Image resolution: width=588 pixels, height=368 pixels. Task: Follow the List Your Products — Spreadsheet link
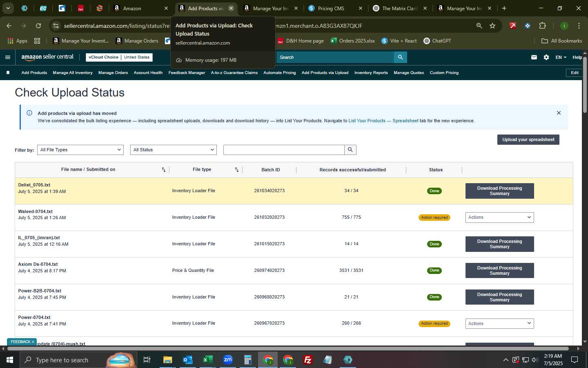coord(383,121)
